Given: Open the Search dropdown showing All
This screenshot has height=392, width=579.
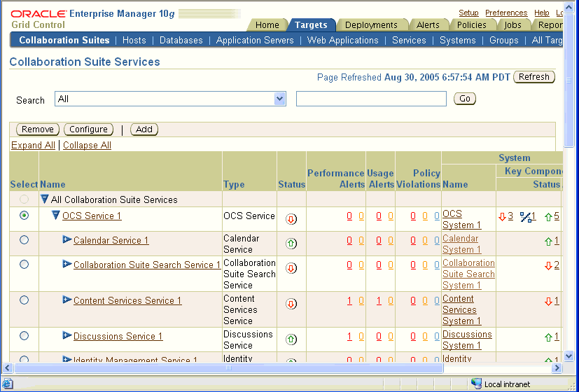Looking at the screenshot, I should point(280,99).
